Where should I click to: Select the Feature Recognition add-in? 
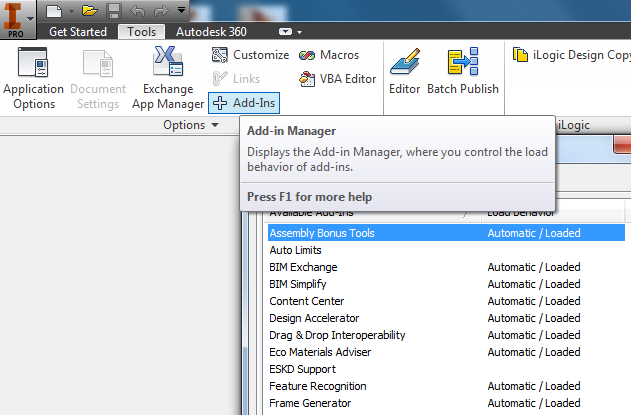point(318,386)
